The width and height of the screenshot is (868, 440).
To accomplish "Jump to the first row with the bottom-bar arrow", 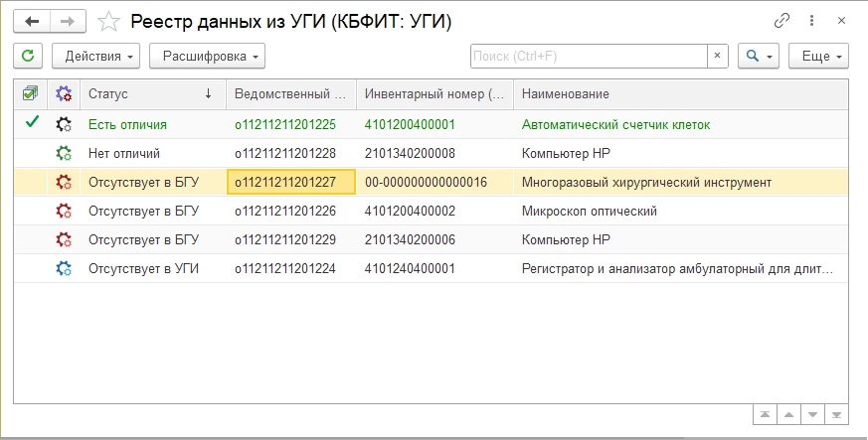I will click(x=765, y=415).
